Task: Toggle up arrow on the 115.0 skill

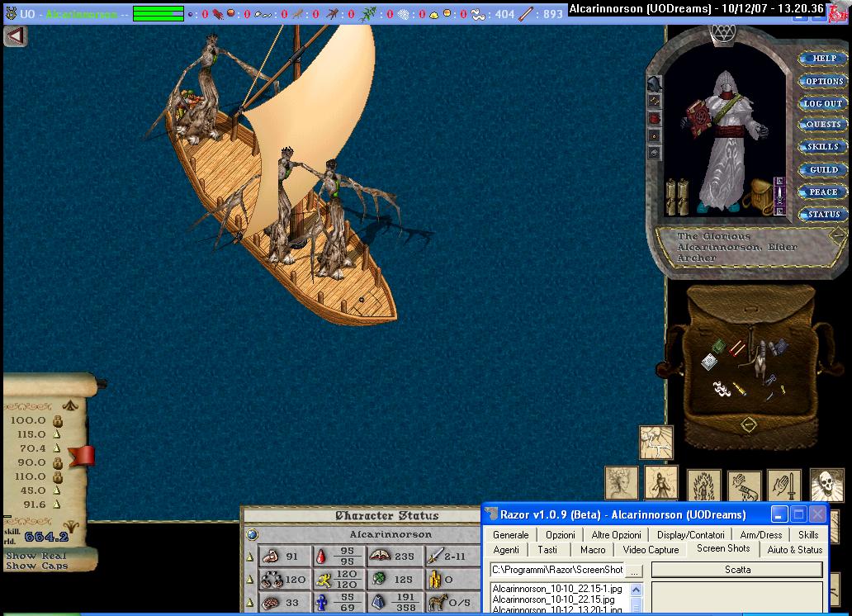Action: click(x=56, y=434)
